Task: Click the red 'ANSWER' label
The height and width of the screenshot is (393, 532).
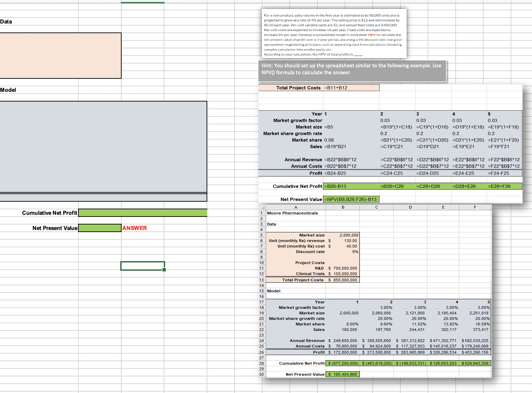Action: [x=135, y=228]
